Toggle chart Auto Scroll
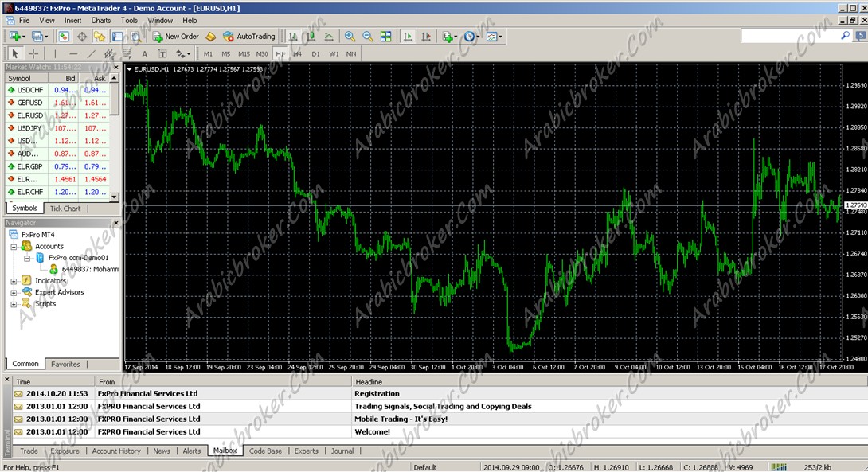The width and height of the screenshot is (868, 472). 408,37
